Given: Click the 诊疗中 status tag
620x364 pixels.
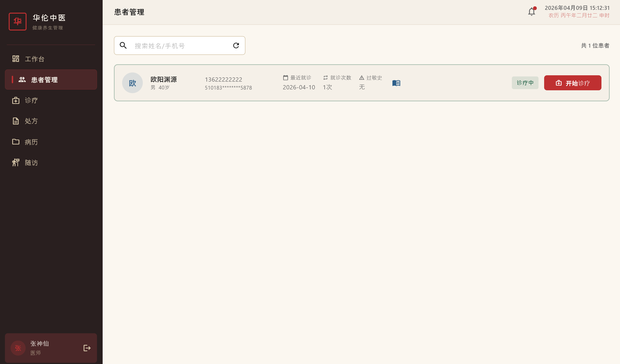Looking at the screenshot, I should (525, 83).
